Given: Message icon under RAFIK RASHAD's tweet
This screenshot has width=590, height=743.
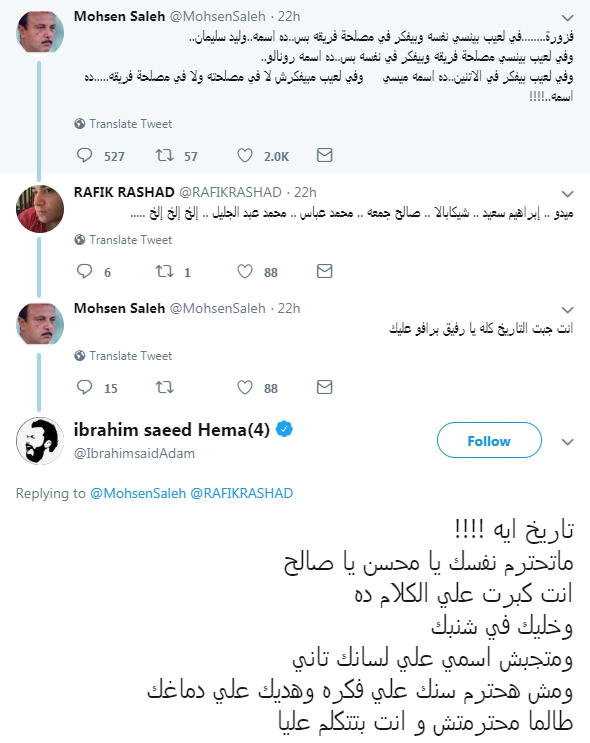Looking at the screenshot, I should tap(325, 271).
